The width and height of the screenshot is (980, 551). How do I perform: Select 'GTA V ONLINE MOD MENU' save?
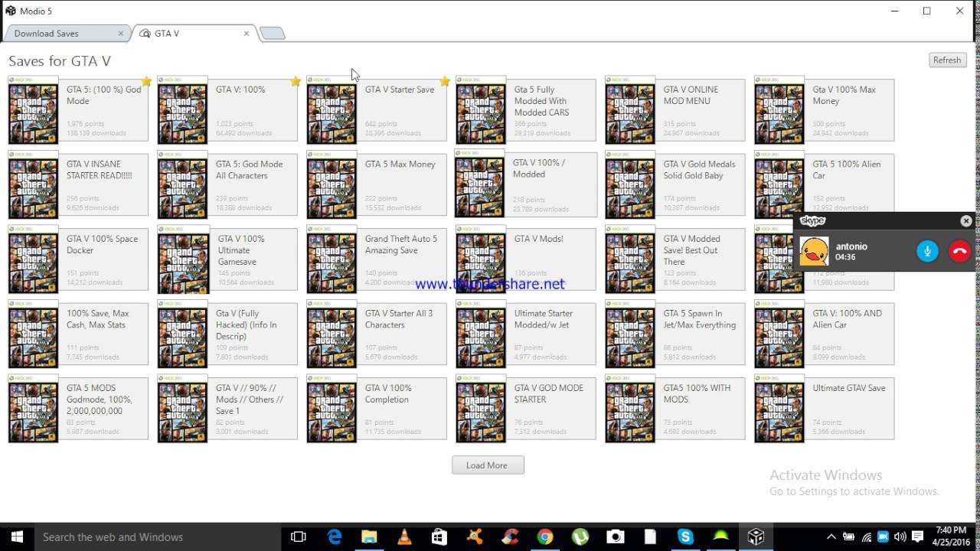coord(675,110)
